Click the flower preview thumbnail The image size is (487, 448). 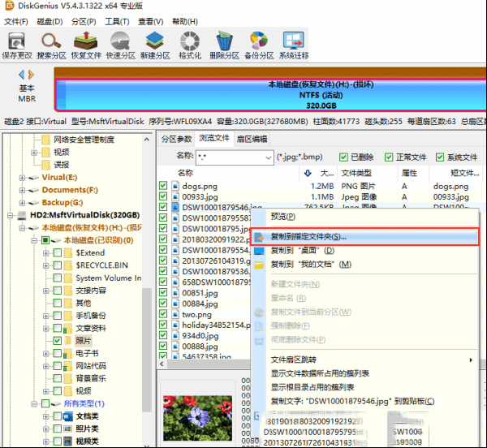[197, 418]
